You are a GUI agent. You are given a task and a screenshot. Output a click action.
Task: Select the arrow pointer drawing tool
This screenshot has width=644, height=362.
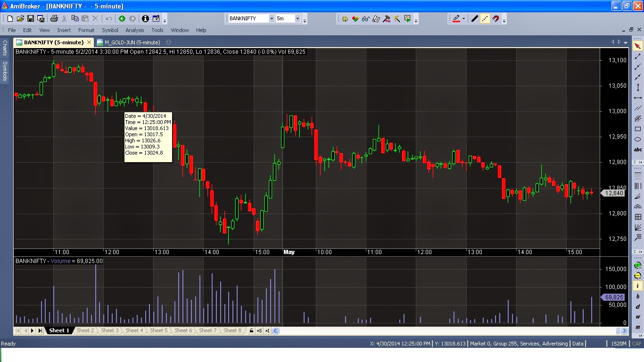point(638,46)
